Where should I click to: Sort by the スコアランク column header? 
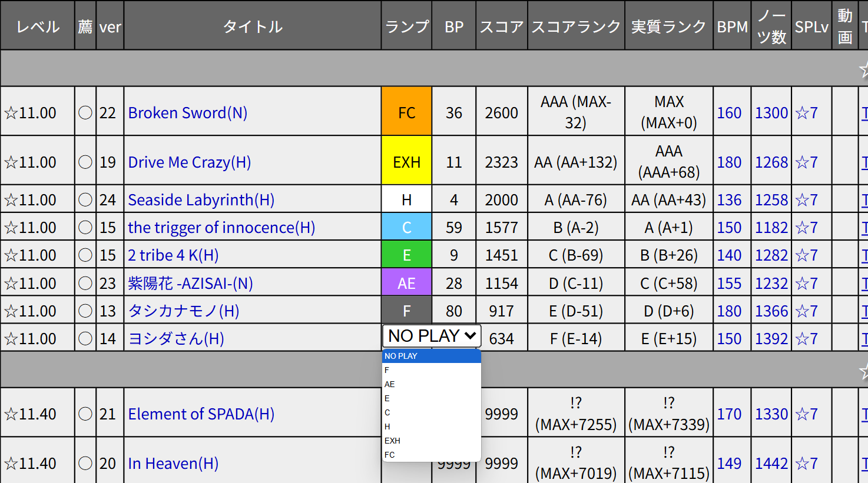[576, 26]
